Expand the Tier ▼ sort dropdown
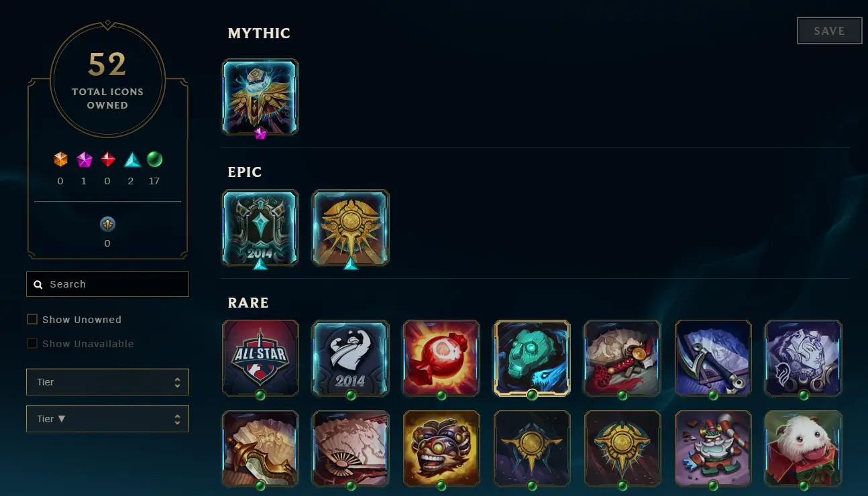 107,419
